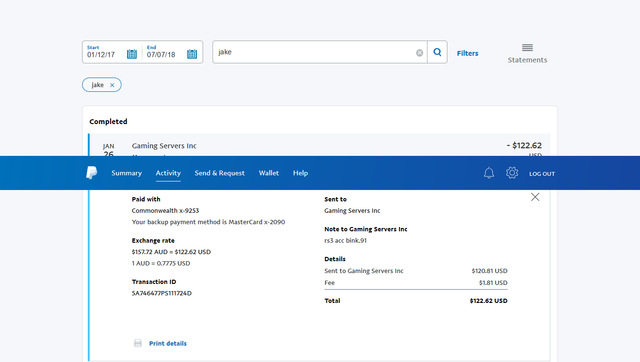Viewport: 640px width, 362px height.
Task: Click transaction ID 5A746477PS111724D
Action: 162,293
